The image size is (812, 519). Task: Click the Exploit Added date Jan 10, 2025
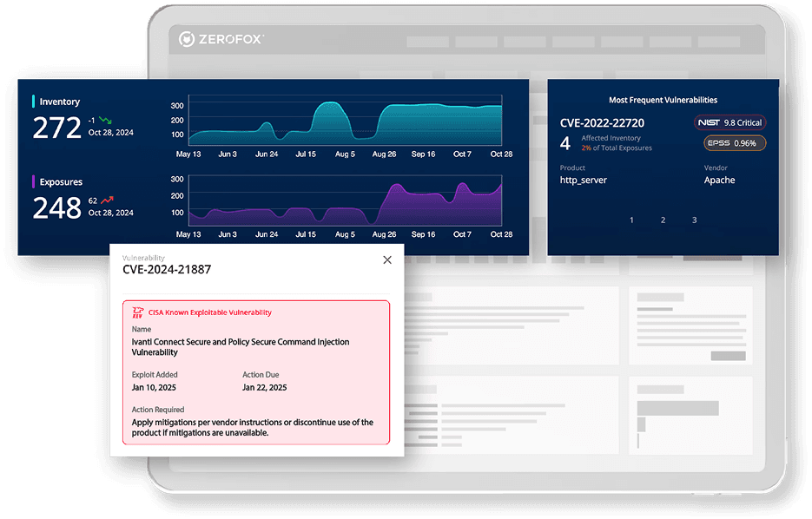154,387
